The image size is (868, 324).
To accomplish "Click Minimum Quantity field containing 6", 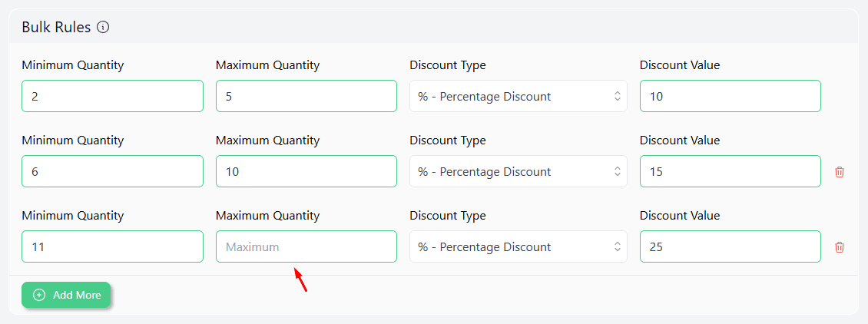I will [112, 171].
